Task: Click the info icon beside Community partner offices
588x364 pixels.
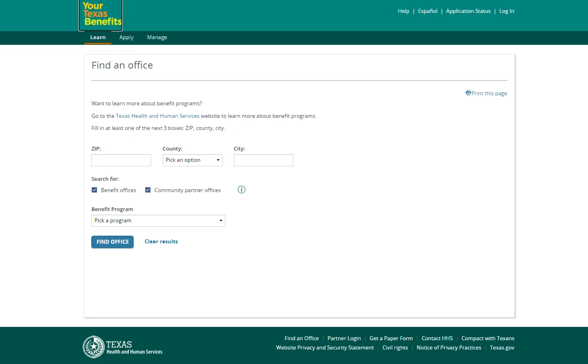Action: coord(241,190)
